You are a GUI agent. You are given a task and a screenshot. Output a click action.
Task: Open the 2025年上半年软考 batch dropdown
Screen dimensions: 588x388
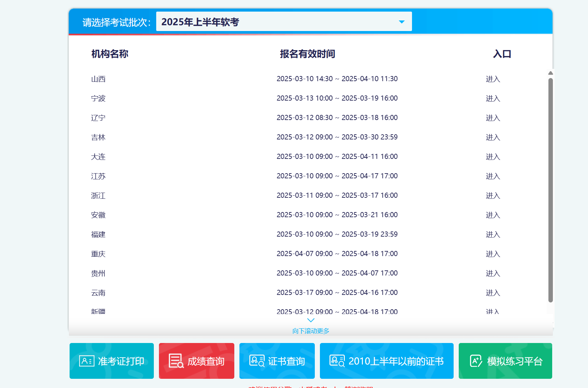coord(284,21)
